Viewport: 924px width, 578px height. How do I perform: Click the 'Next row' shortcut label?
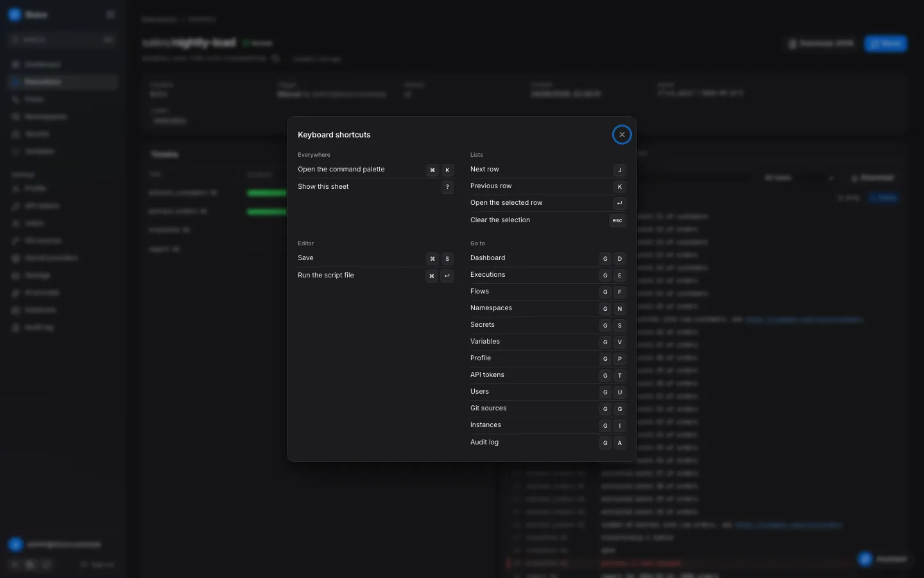point(484,170)
